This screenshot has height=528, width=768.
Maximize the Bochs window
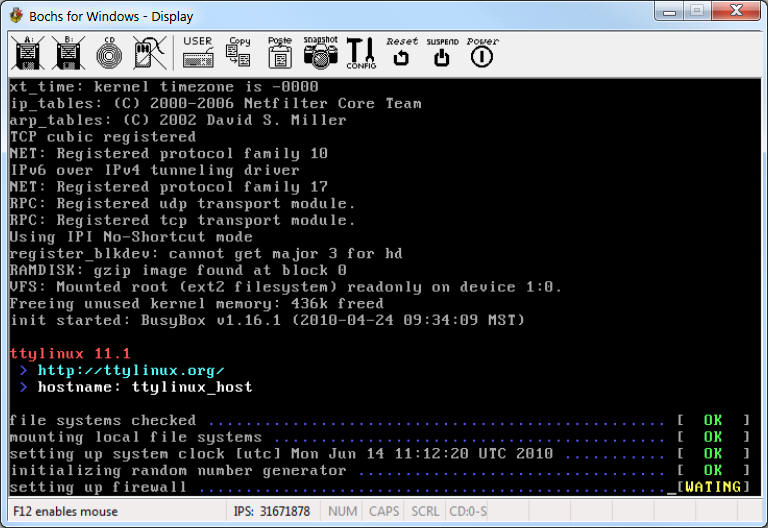697,11
